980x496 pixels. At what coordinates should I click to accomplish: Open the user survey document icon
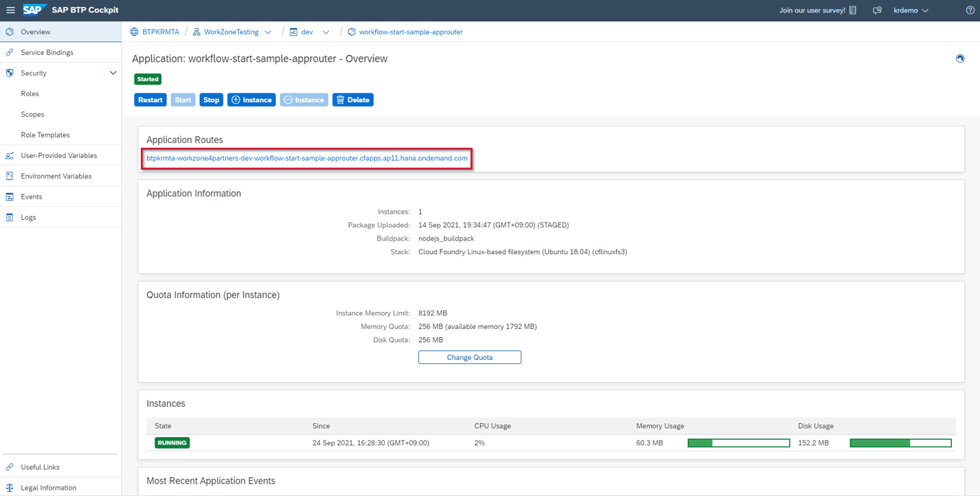click(x=853, y=10)
